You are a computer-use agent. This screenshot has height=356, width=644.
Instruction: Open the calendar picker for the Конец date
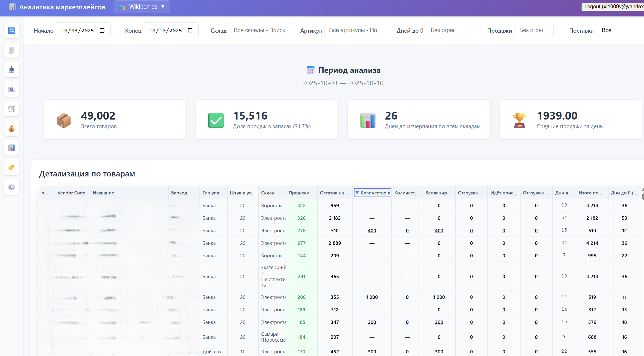coord(190,30)
